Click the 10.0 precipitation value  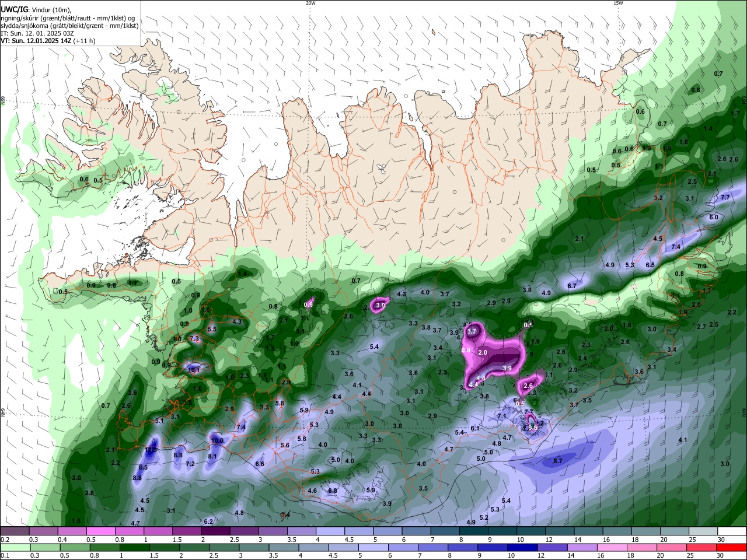[217, 440]
